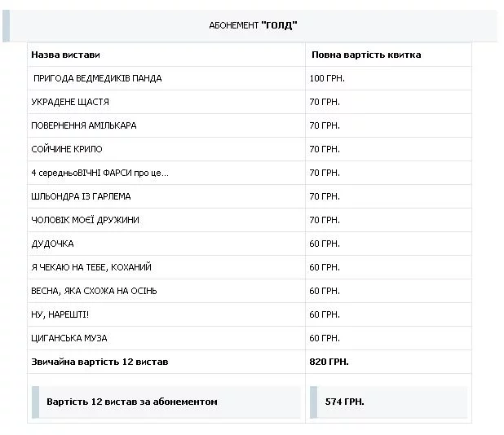Click the ШЛЬОНДРА ІЗ ГАРЛЕМА show name
The height and width of the screenshot is (435, 504).
pos(81,196)
